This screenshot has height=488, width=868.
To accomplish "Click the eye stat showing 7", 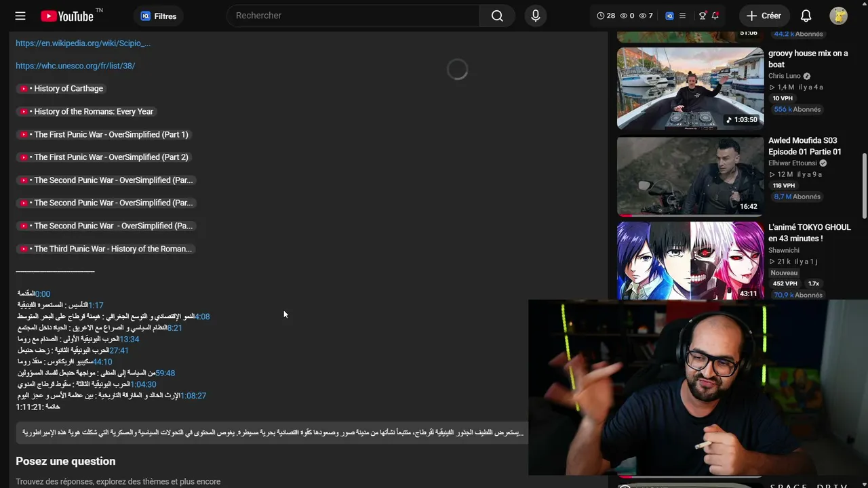I will (646, 16).
